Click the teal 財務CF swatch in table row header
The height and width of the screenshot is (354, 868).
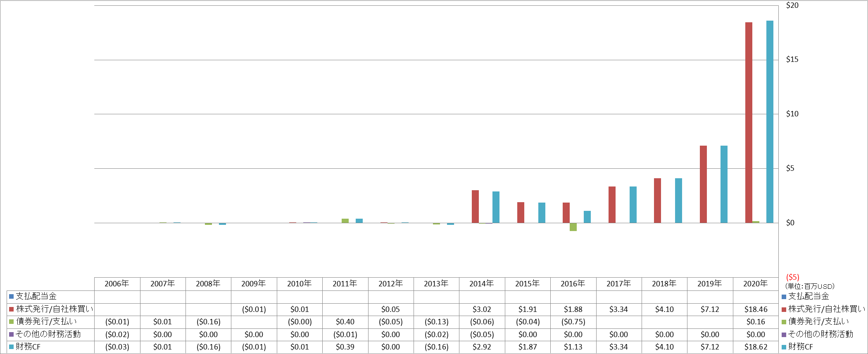12,347
